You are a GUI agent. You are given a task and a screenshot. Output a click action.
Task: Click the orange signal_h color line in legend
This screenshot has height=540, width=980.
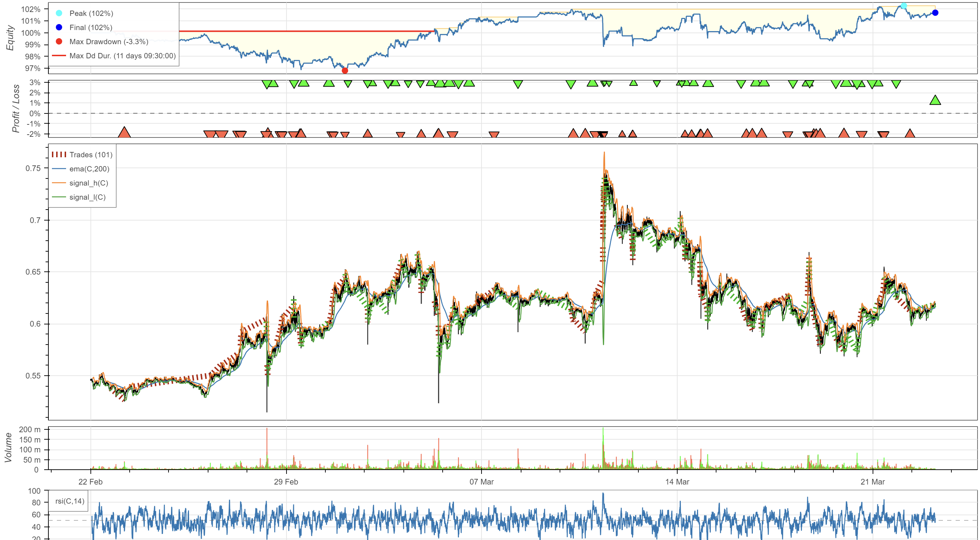[59, 183]
